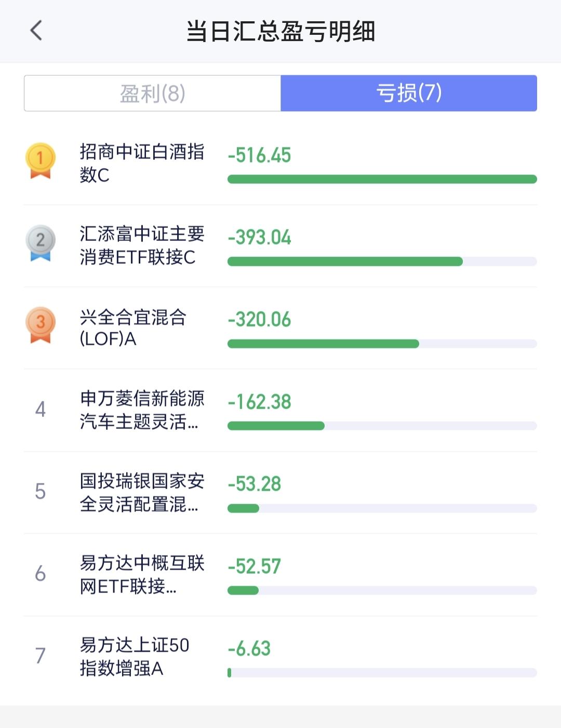Tap the -320.06 loss amount
This screenshot has width=561, height=728.
pyautogui.click(x=259, y=319)
